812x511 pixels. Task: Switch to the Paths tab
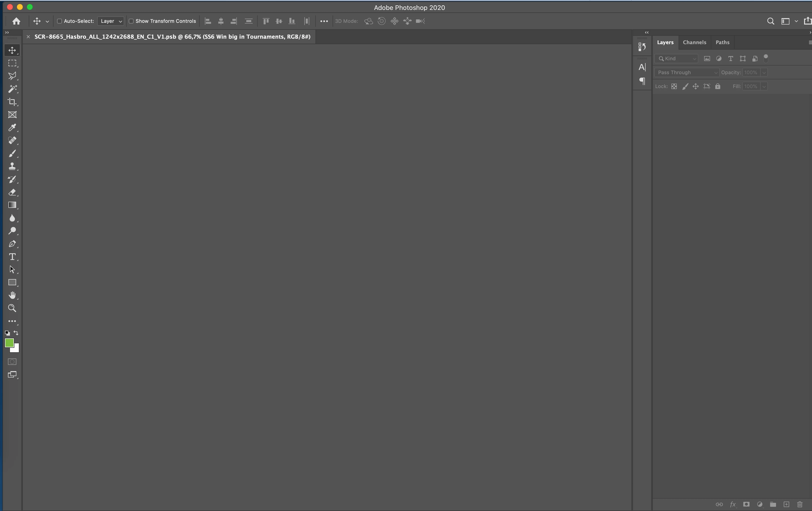(x=722, y=42)
